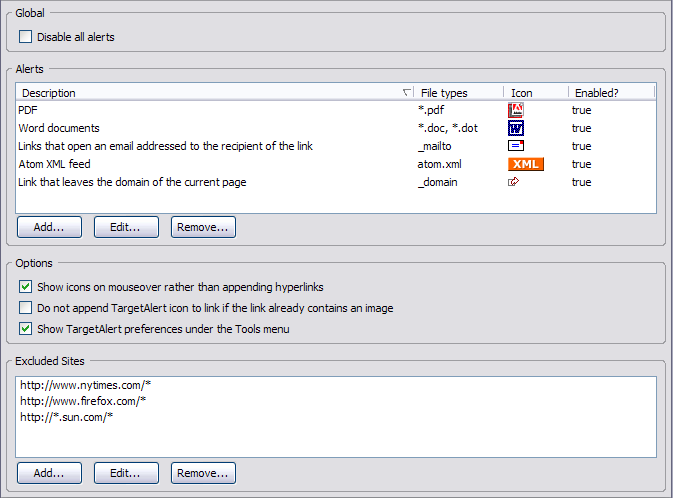Click the PDF file type icon
Image resolution: width=673 pixels, height=498 pixels.
pos(516,110)
